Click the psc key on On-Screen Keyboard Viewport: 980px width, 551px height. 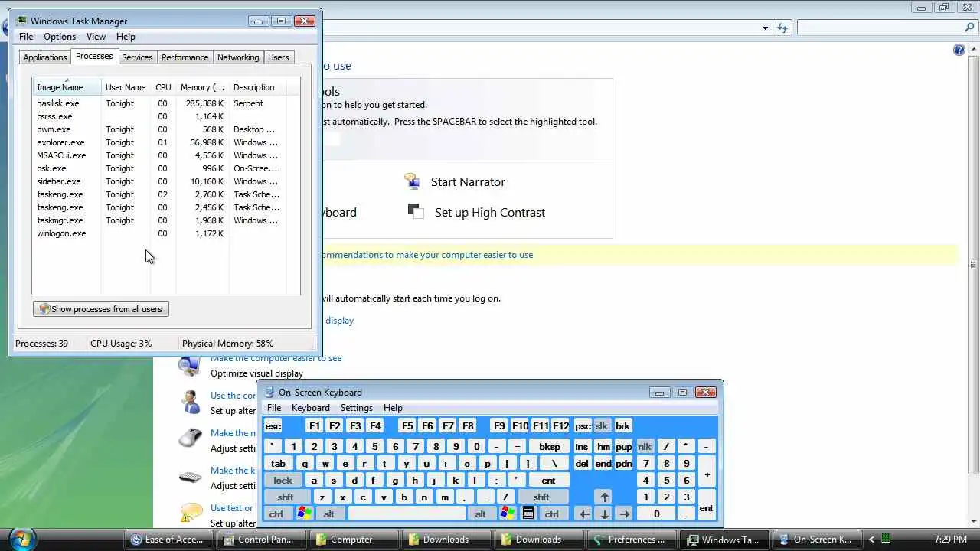583,426
